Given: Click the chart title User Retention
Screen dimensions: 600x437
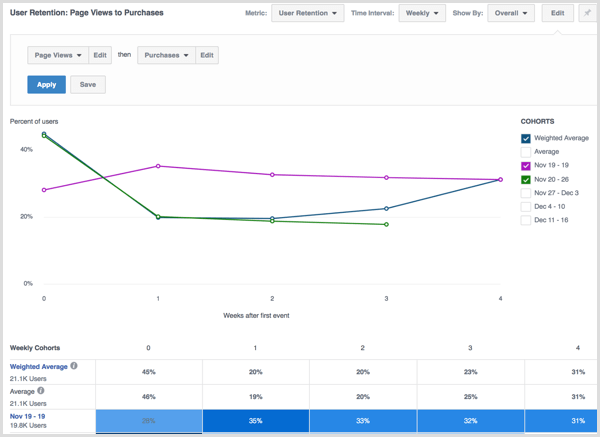Looking at the screenshot, I should [x=86, y=13].
